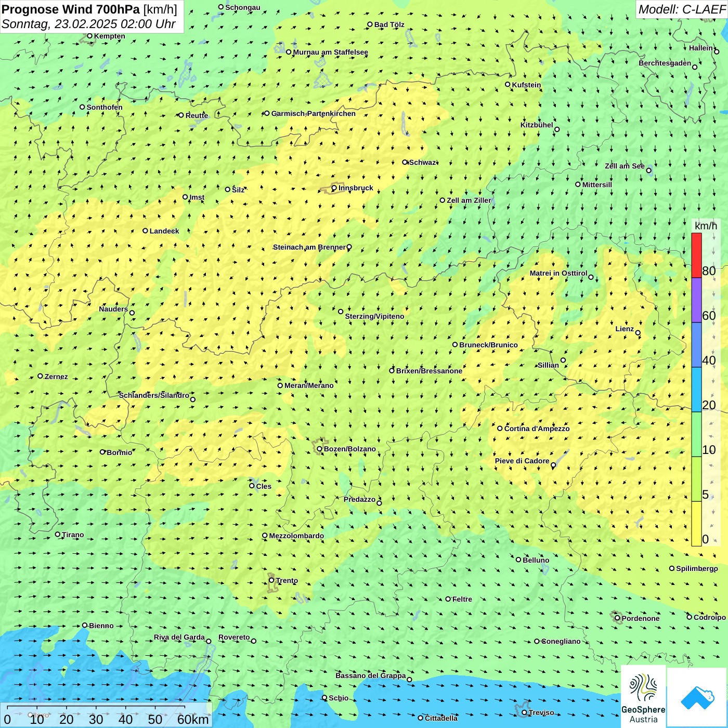The width and height of the screenshot is (728, 728).
Task: Click the 'Feltre' map label
Action: coord(462,599)
